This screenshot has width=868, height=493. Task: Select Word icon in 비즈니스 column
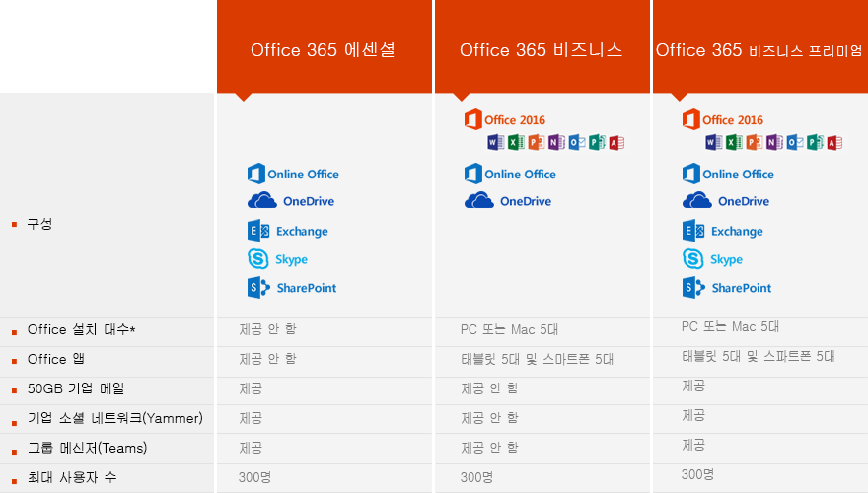(x=495, y=142)
